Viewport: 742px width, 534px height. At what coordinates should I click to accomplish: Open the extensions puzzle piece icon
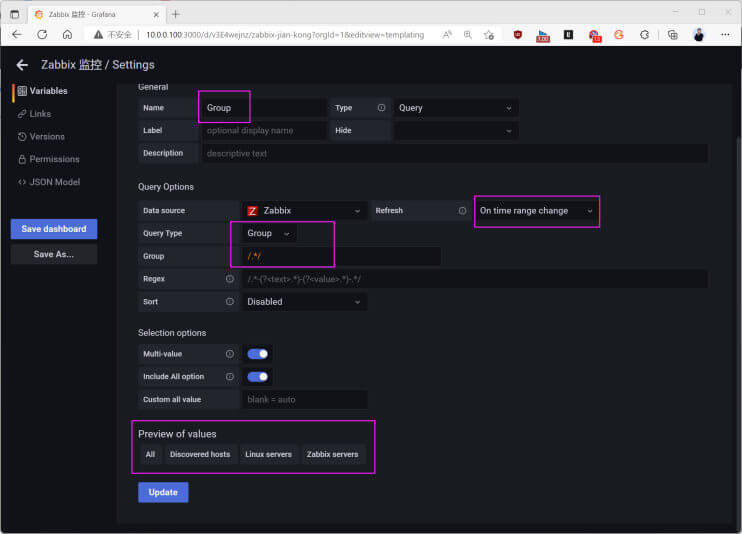[645, 35]
